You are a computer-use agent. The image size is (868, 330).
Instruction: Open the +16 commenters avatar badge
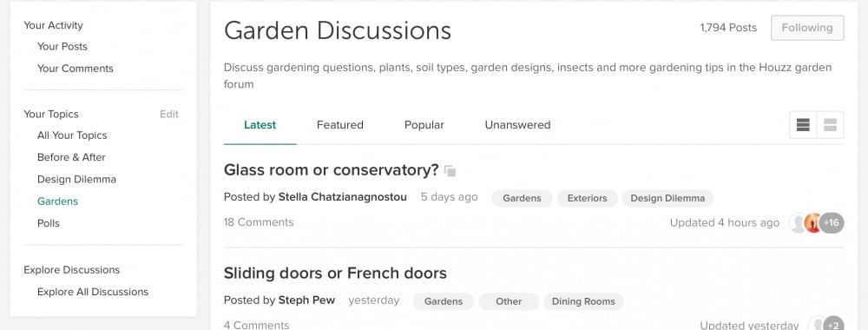coord(832,223)
